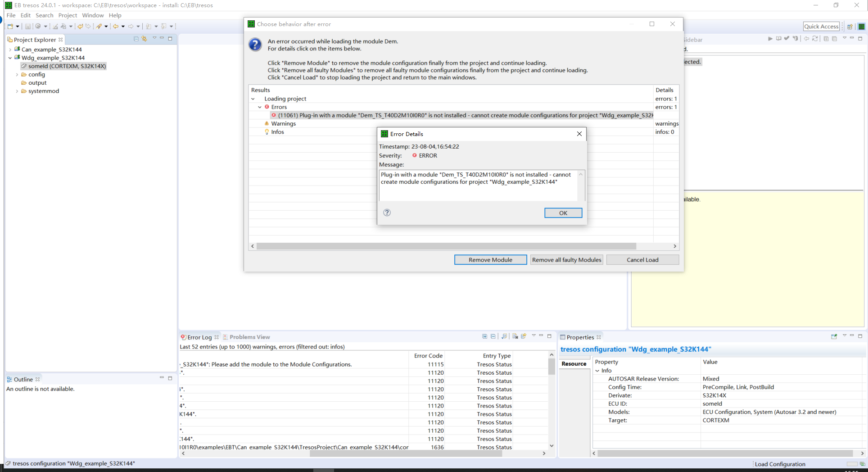868x472 pixels.
Task: Click the pin properties icon in Properties view
Action: pyautogui.click(x=834, y=336)
